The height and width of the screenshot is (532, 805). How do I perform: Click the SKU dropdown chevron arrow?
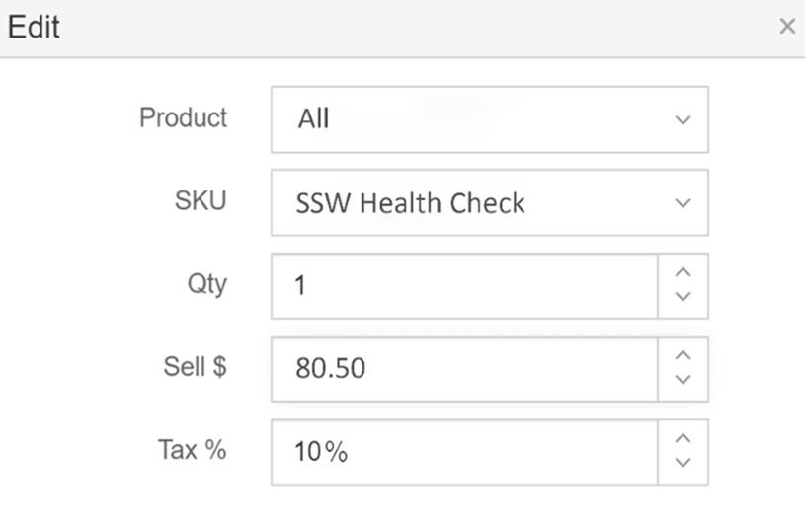[683, 203]
